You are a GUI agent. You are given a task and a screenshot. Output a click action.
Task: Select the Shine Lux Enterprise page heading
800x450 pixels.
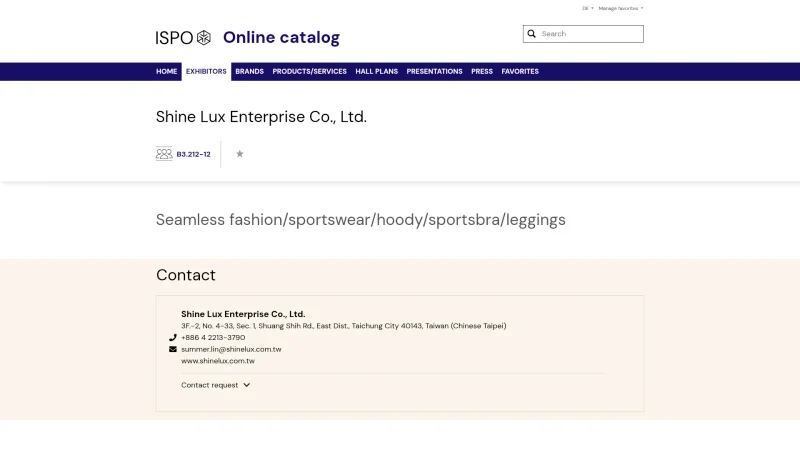(x=261, y=117)
